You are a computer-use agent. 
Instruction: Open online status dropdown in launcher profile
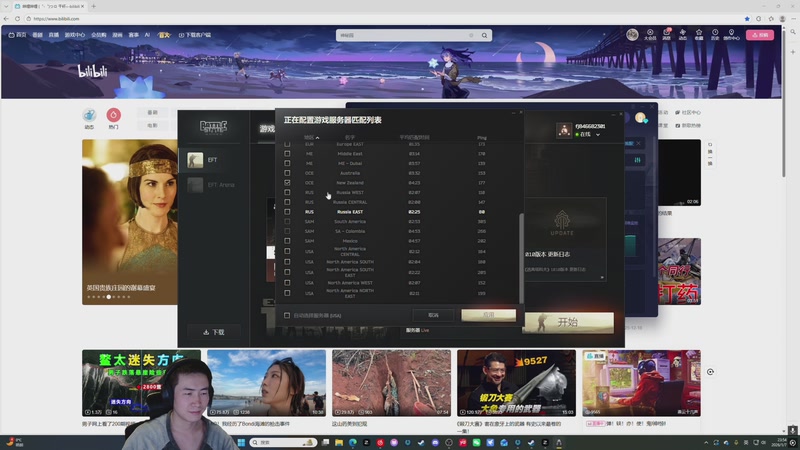(x=598, y=135)
